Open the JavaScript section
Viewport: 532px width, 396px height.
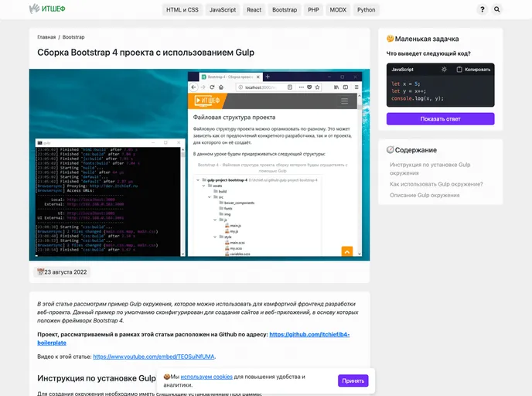coord(223,10)
